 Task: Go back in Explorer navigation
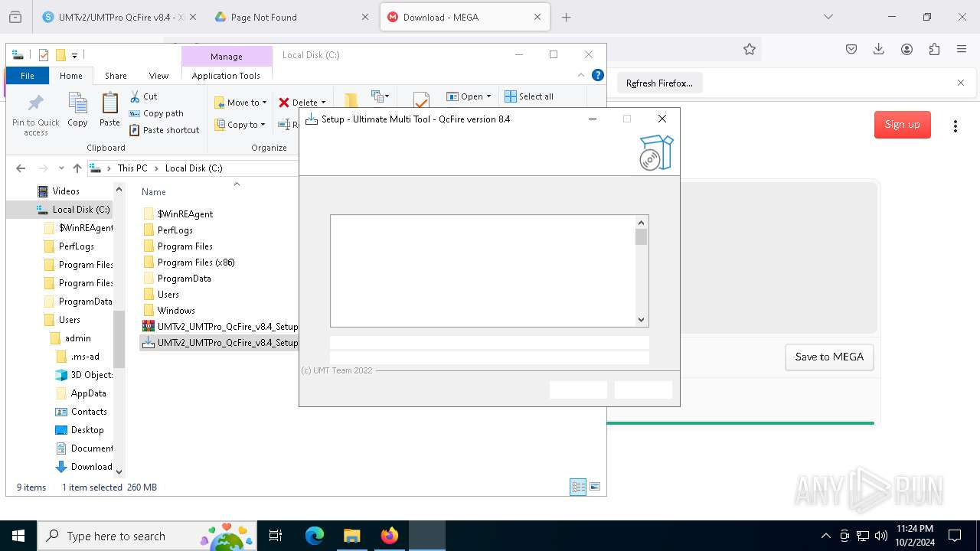[x=21, y=168]
